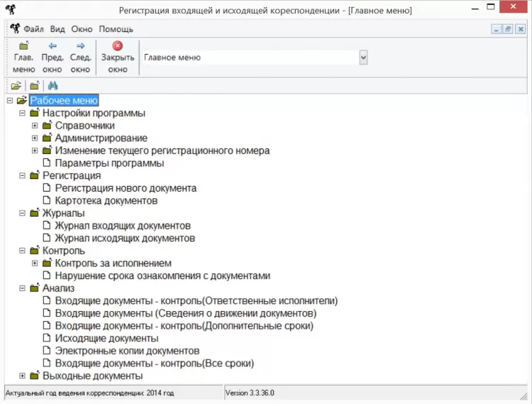
Task: Click folder icon of Настройки программы
Action: point(35,113)
